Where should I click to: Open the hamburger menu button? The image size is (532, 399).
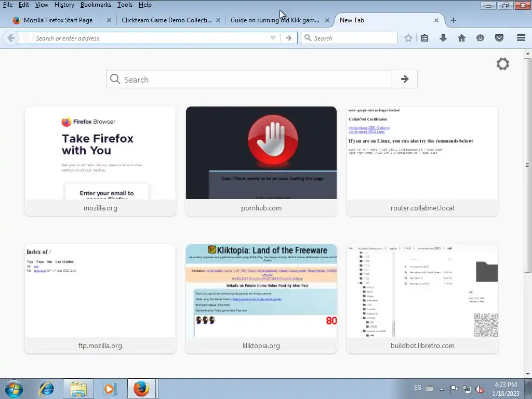click(521, 37)
